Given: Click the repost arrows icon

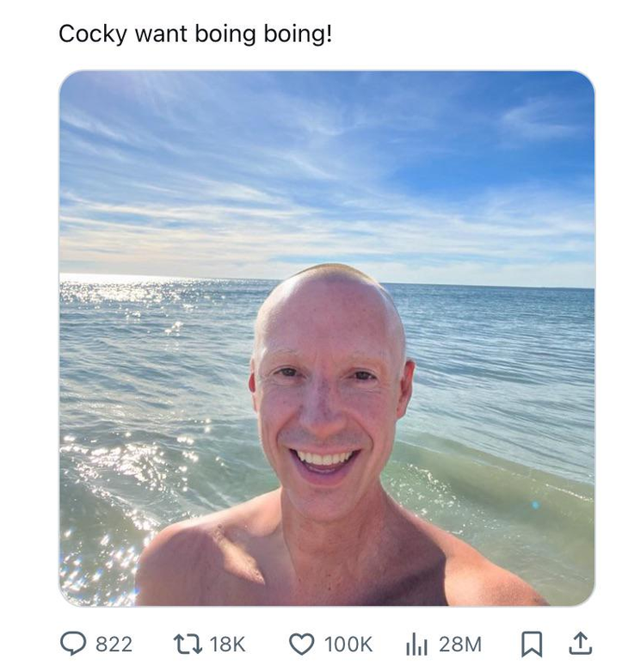Looking at the screenshot, I should [x=188, y=644].
